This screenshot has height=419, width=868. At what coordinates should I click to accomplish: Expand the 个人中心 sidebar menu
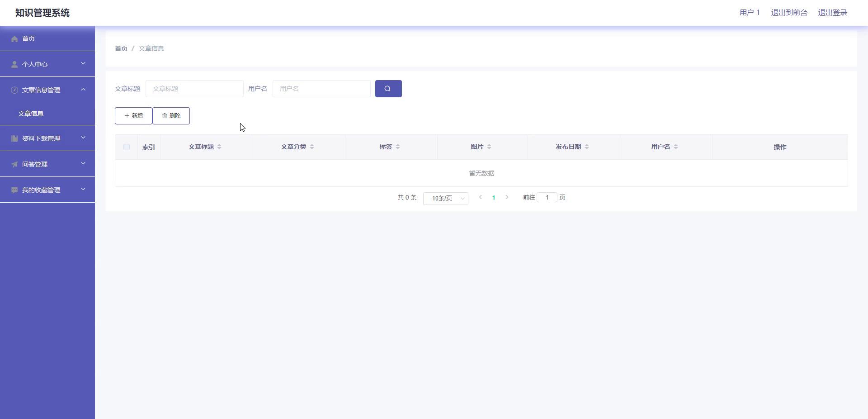[47, 64]
